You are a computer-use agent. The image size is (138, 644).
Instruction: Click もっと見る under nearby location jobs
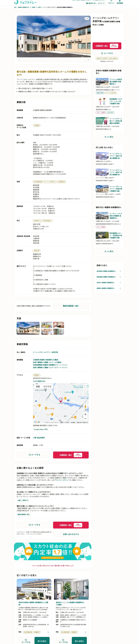pos(109,251)
